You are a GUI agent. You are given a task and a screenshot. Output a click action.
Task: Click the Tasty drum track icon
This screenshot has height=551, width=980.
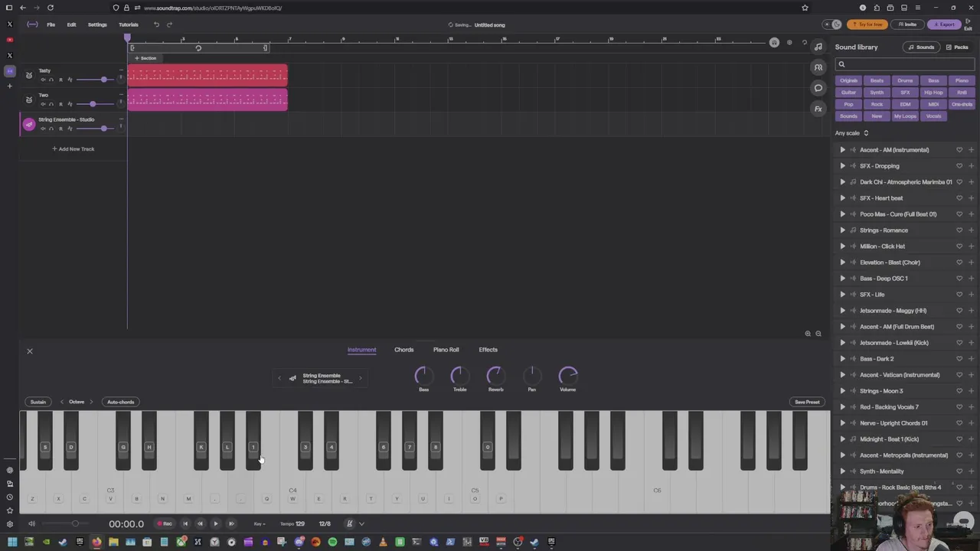click(x=29, y=75)
